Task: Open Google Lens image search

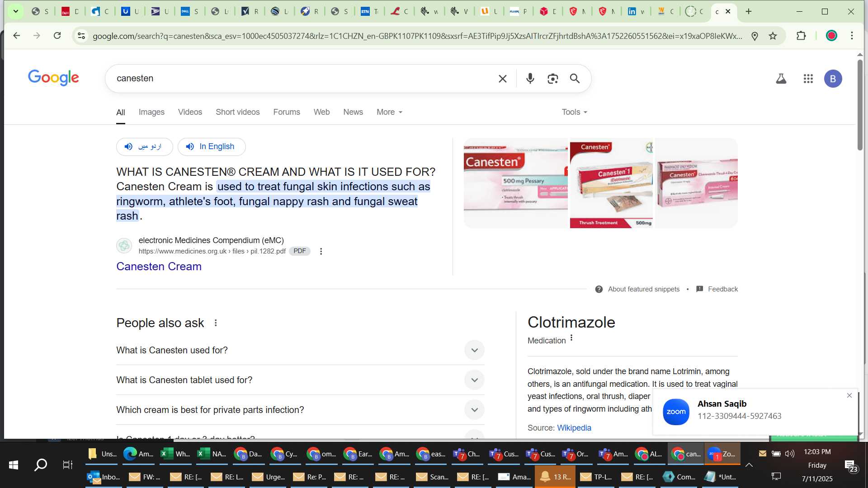Action: (x=552, y=79)
